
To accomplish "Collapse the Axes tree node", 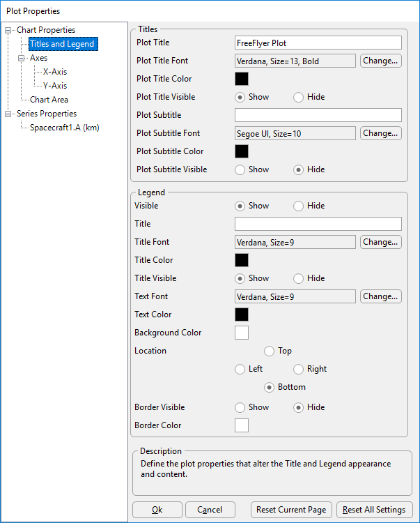I will coord(22,59).
